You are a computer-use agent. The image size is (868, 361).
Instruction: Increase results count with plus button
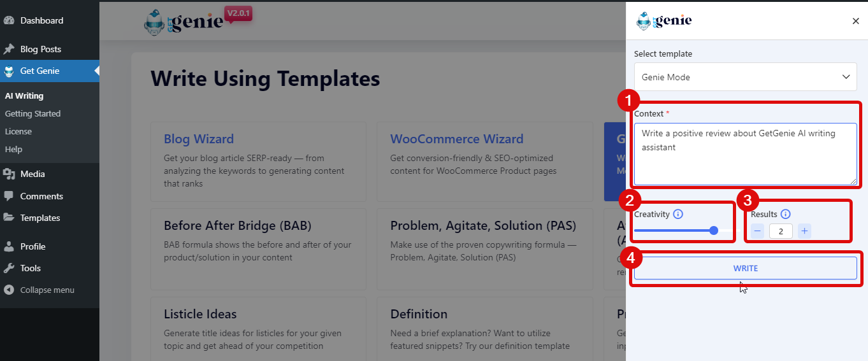click(804, 231)
